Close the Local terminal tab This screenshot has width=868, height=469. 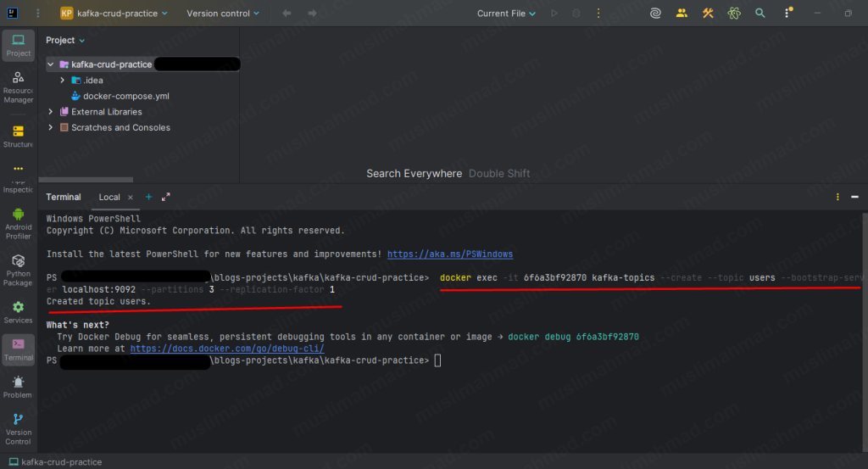(130, 197)
